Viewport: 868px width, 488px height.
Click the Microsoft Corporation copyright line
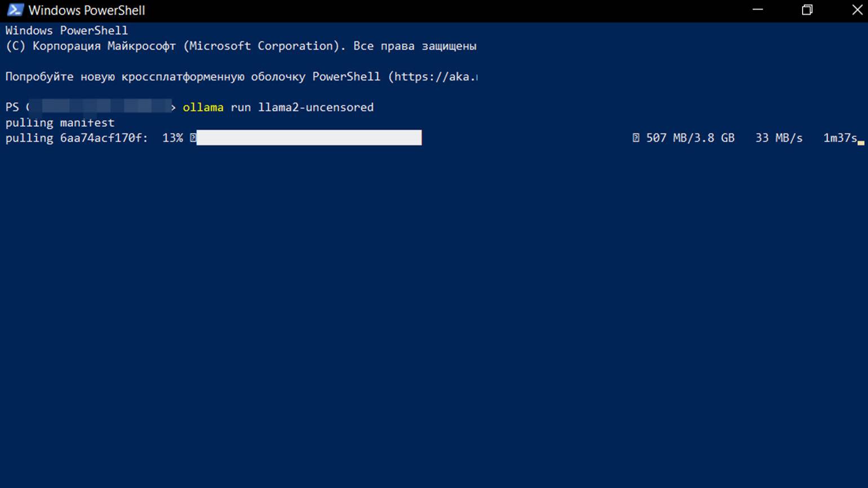[x=241, y=46]
